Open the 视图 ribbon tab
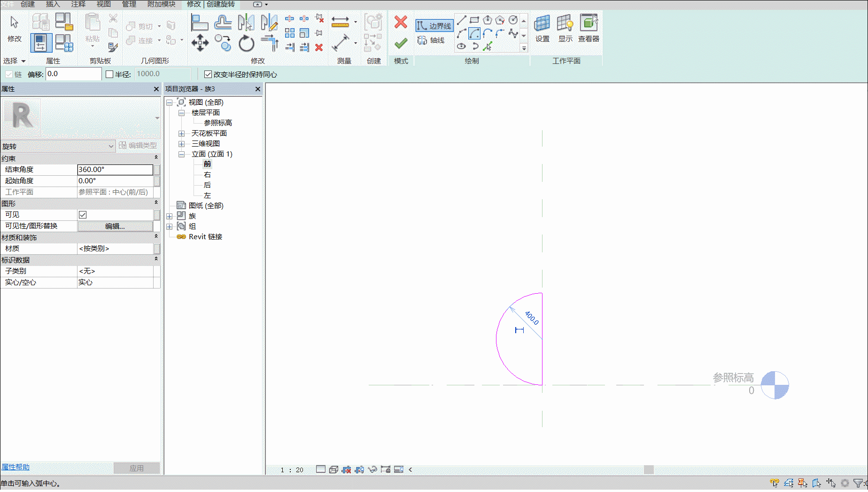 pos(104,4)
